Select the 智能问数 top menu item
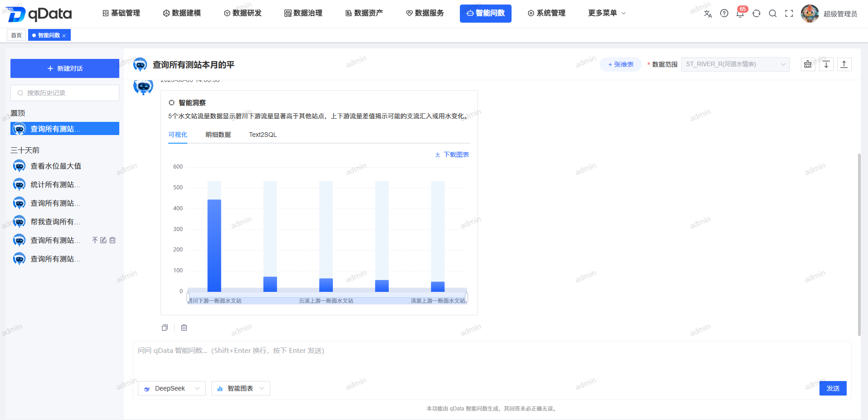Viewport: 868px width, 420px height. pyautogui.click(x=486, y=13)
